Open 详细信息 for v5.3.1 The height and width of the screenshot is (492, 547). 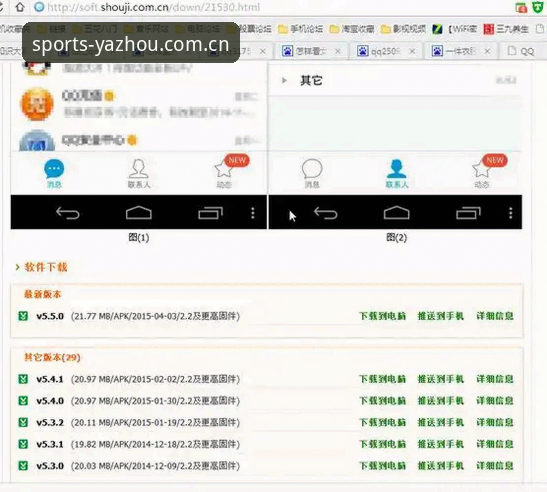click(495, 444)
